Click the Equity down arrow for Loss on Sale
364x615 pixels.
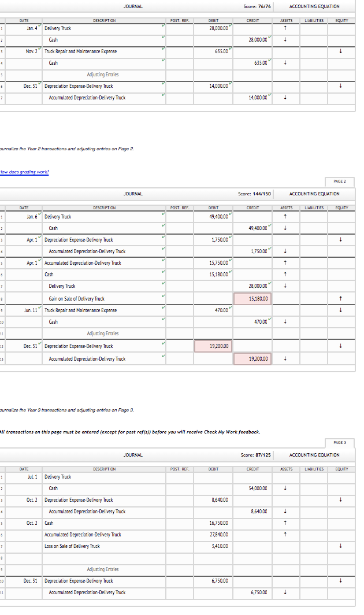click(x=340, y=546)
